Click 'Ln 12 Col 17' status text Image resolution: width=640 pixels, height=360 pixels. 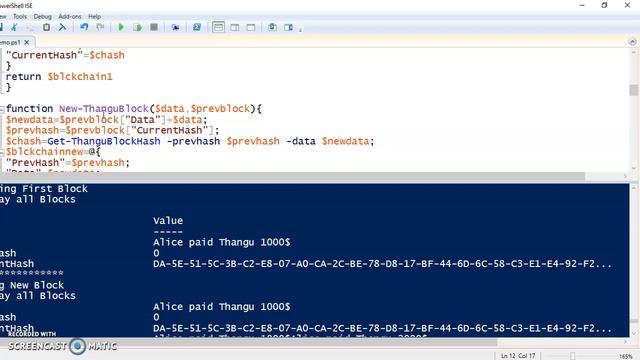click(x=518, y=356)
